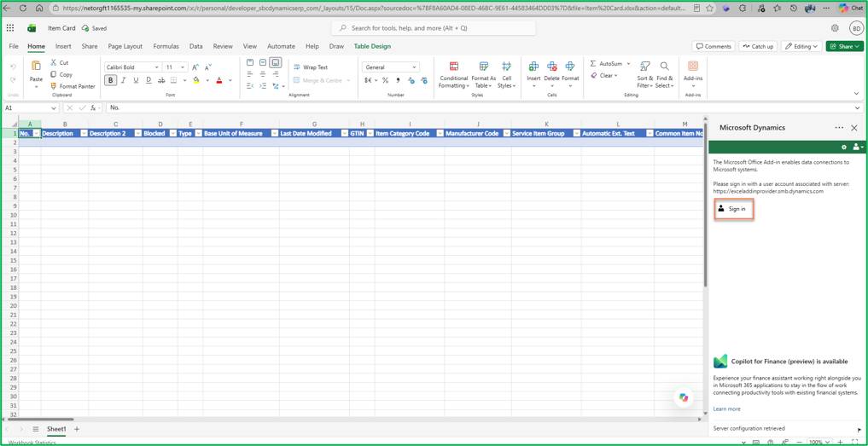
Task: Click Decrease Decimal icon
Action: (424, 80)
